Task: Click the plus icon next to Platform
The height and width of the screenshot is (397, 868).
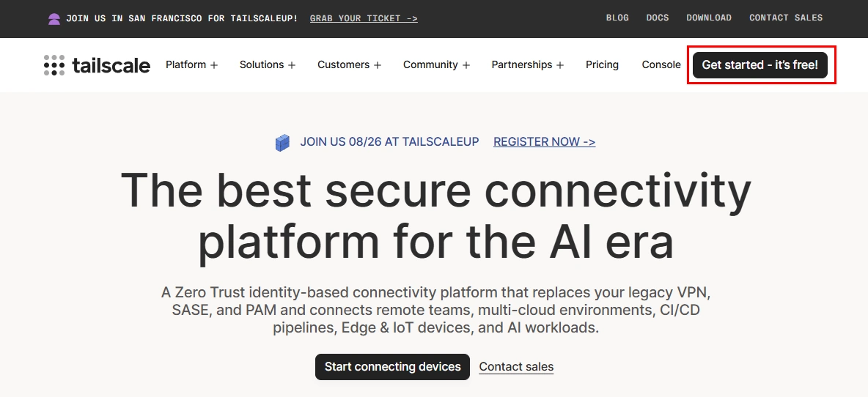Action: (x=213, y=65)
